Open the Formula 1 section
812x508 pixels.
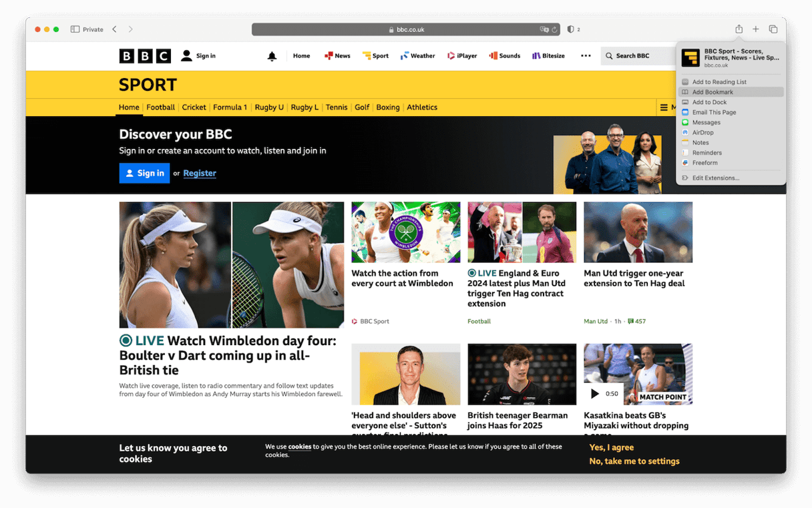[230, 107]
